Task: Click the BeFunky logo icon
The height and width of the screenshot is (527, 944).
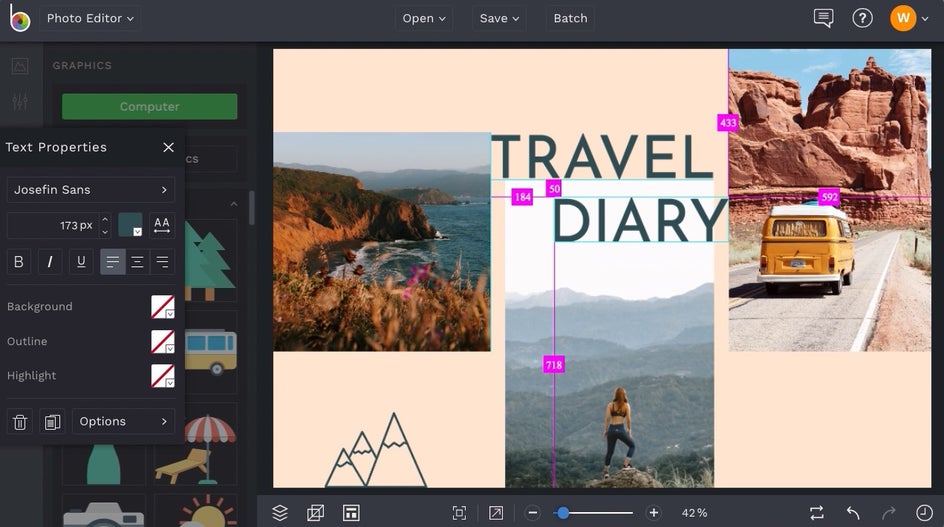Action: tap(19, 17)
